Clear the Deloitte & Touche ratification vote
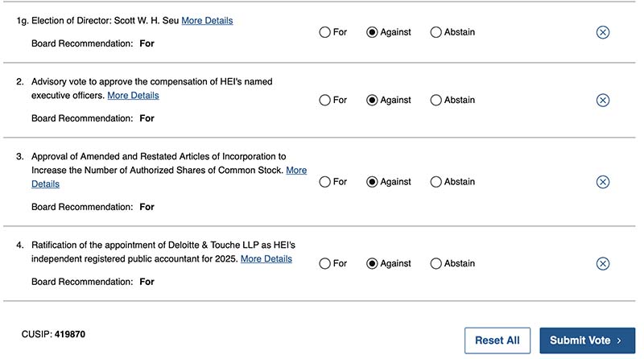 [602, 263]
